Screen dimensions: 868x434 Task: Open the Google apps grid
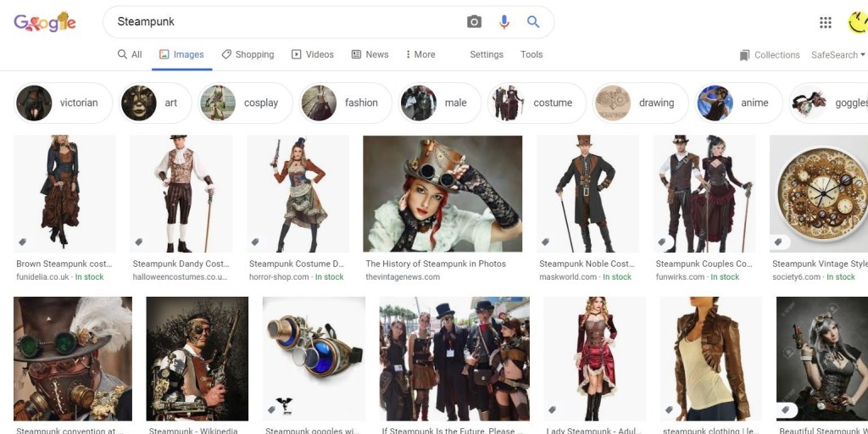[x=826, y=23]
